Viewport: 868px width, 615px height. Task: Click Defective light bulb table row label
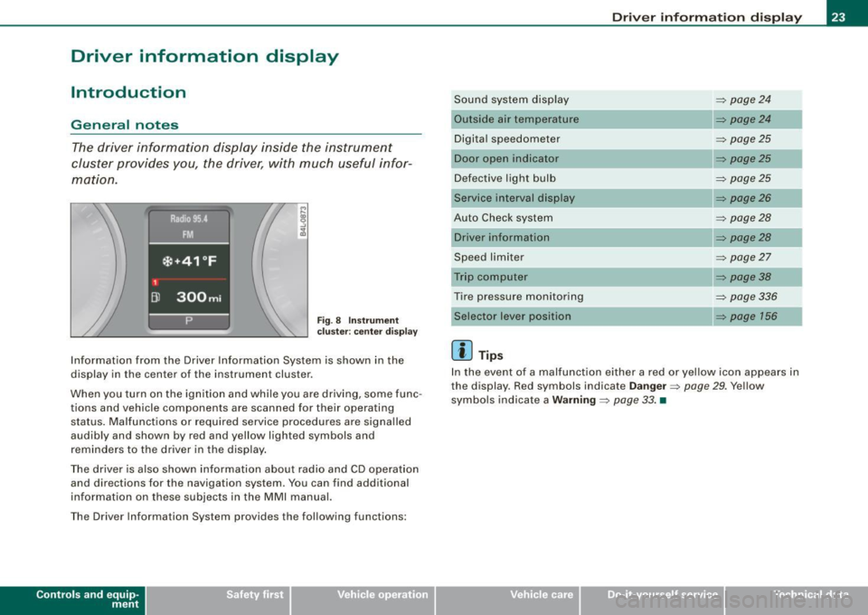pos(505,178)
